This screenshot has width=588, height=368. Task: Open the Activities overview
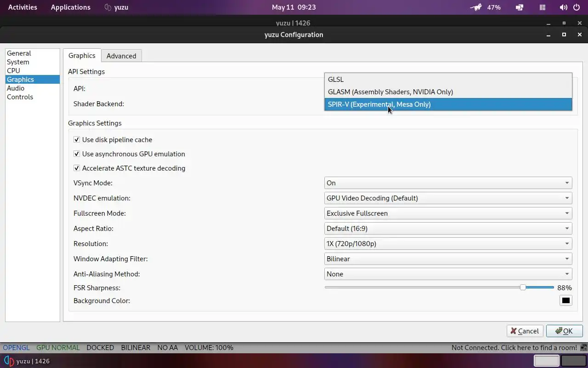[23, 7]
